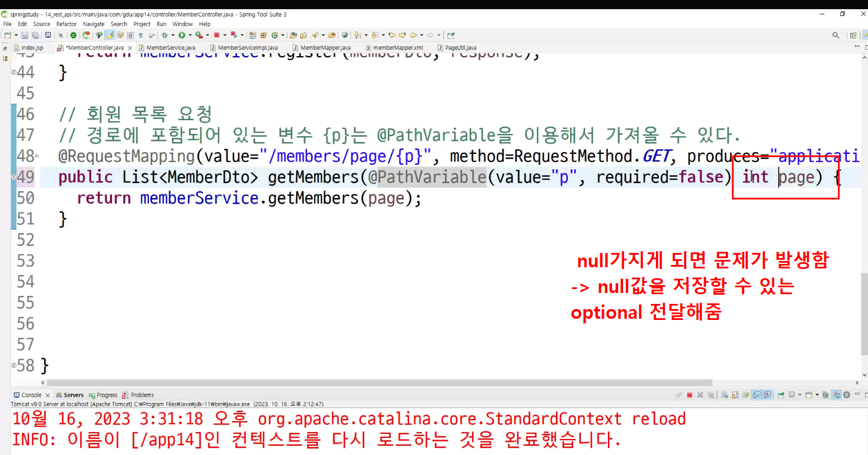Screen dimensions: 868x455
Task: Open the Open Console dropdown arrow
Action: click(817, 395)
